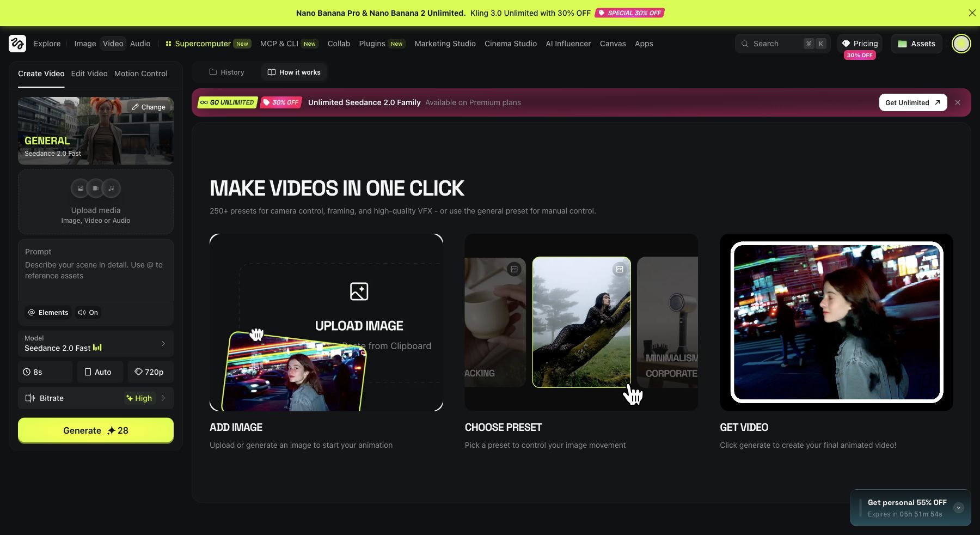Click the Prompt text area
Image resolution: width=980 pixels, height=535 pixels.
point(96,270)
